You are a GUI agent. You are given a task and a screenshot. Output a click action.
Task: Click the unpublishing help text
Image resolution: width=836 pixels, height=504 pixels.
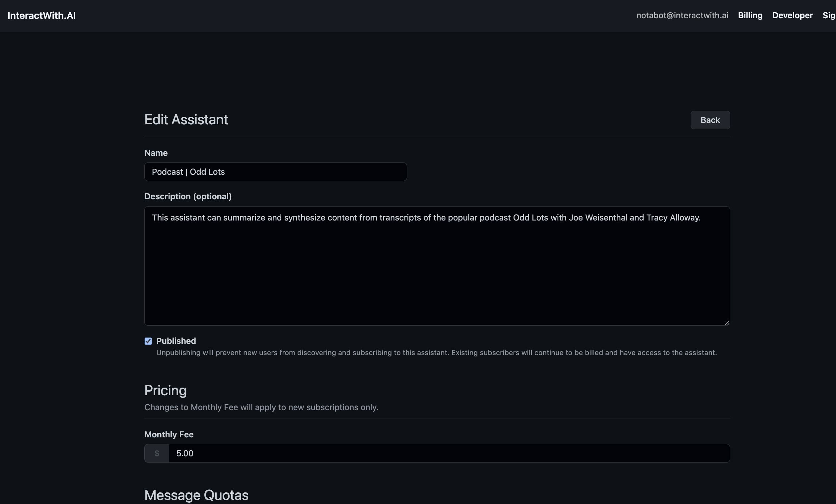(x=436, y=353)
